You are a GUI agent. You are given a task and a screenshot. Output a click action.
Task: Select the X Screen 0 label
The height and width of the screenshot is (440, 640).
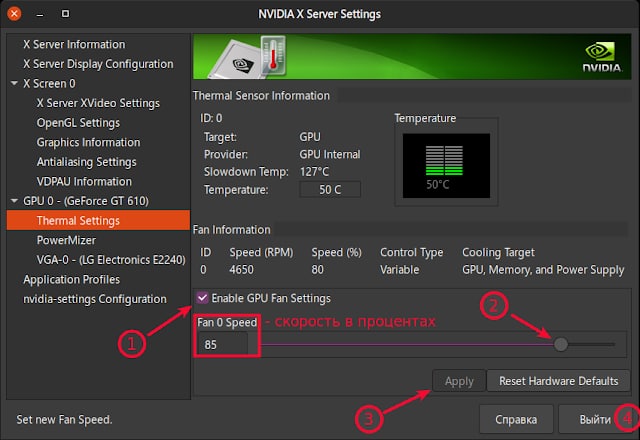tap(49, 83)
